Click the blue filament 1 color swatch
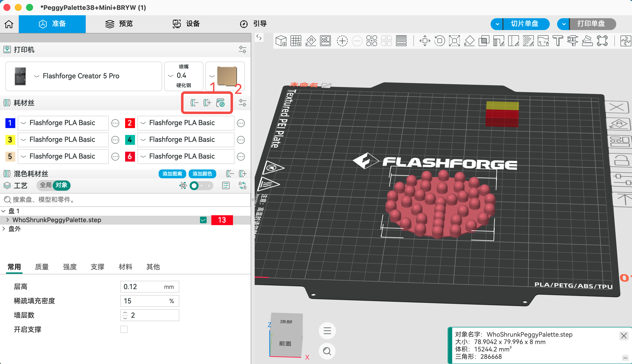632x364 pixels. pyautogui.click(x=10, y=123)
